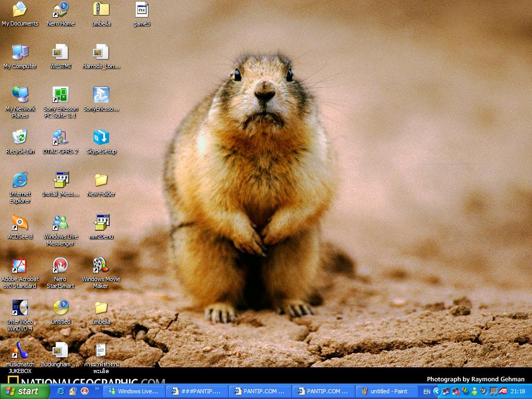Viewport: 532px width, 399px height.
Task: Switch to ###PANTIP.... taskbar window
Action: [197, 392]
